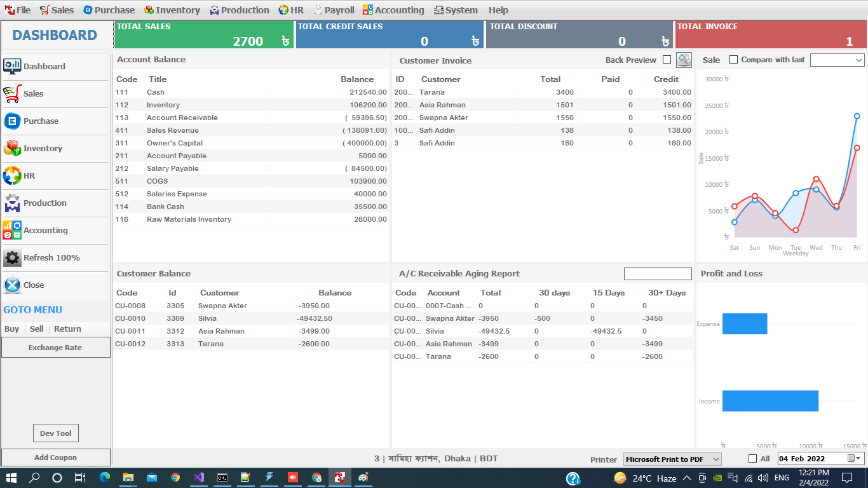Viewport: 868px width, 488px height.
Task: Click the blue Purchase sidebar icon
Action: (12, 121)
